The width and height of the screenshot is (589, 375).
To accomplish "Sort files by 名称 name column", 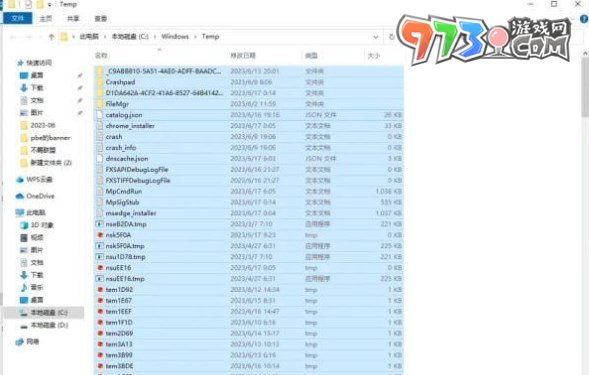I will [x=101, y=56].
